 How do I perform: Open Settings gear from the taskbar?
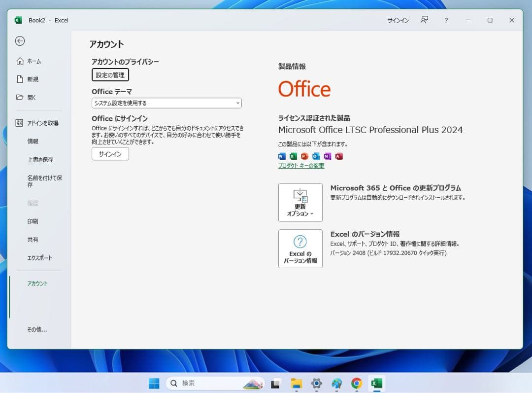click(x=317, y=384)
